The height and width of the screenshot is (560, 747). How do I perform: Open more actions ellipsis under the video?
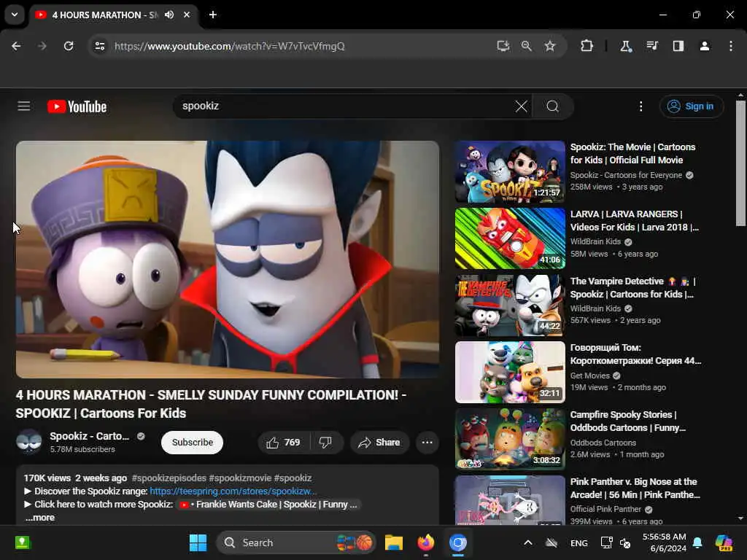point(427,443)
